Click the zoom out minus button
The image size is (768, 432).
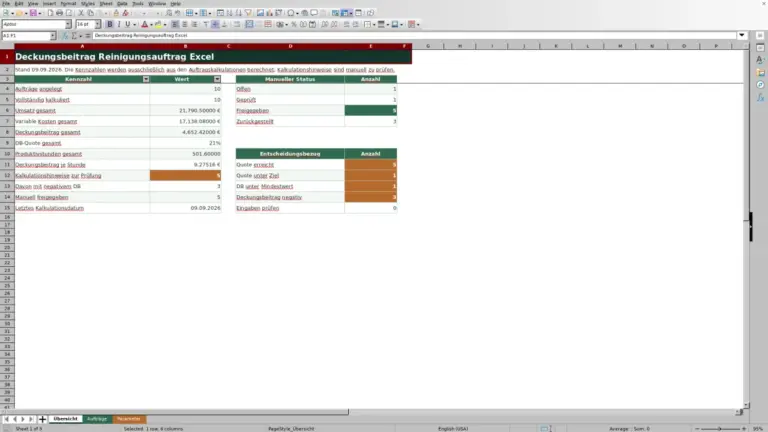point(697,429)
